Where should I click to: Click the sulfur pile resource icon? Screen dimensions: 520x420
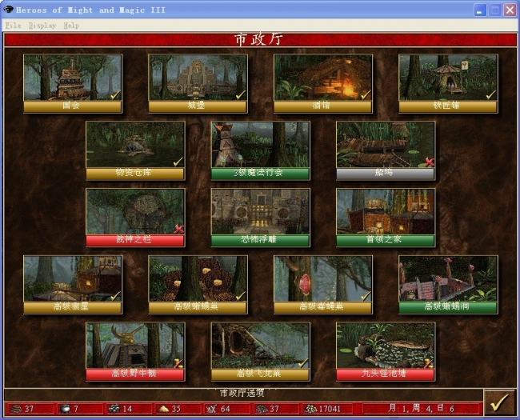pos(163,409)
